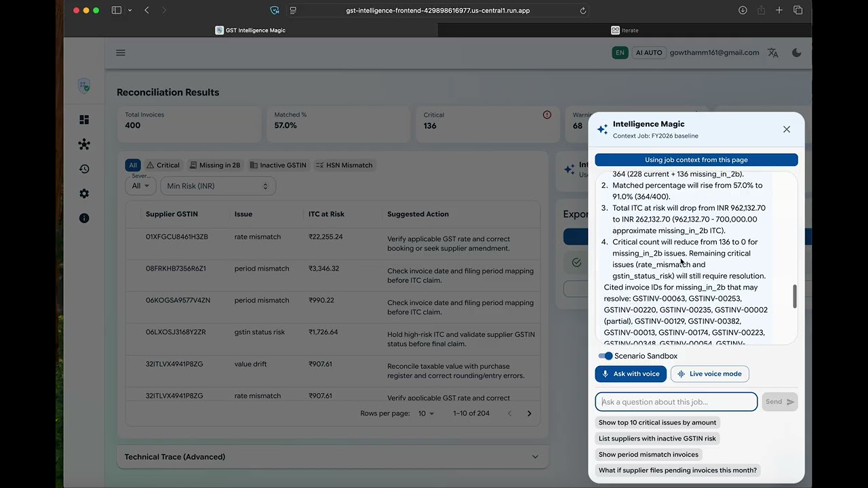This screenshot has width=868, height=488.
Task: Click the AI AUTO badge
Action: (x=649, y=53)
